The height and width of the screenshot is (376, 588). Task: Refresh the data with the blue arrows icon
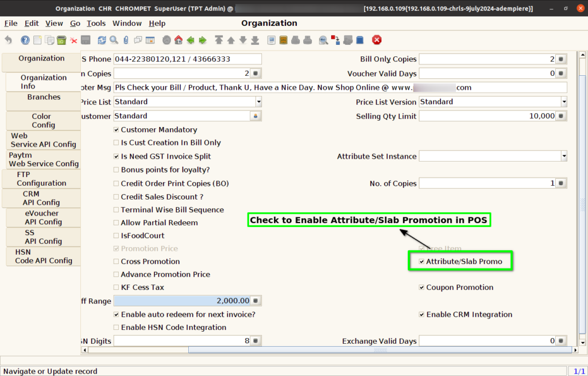coord(102,40)
